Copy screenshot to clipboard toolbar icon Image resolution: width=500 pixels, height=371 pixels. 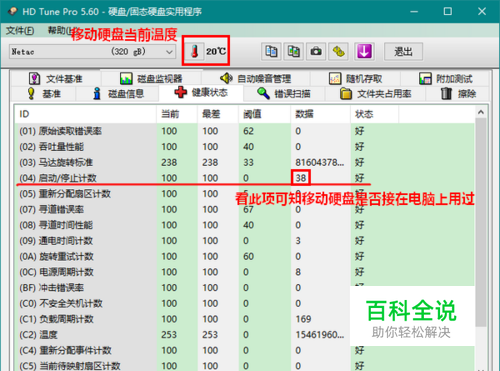[294, 52]
